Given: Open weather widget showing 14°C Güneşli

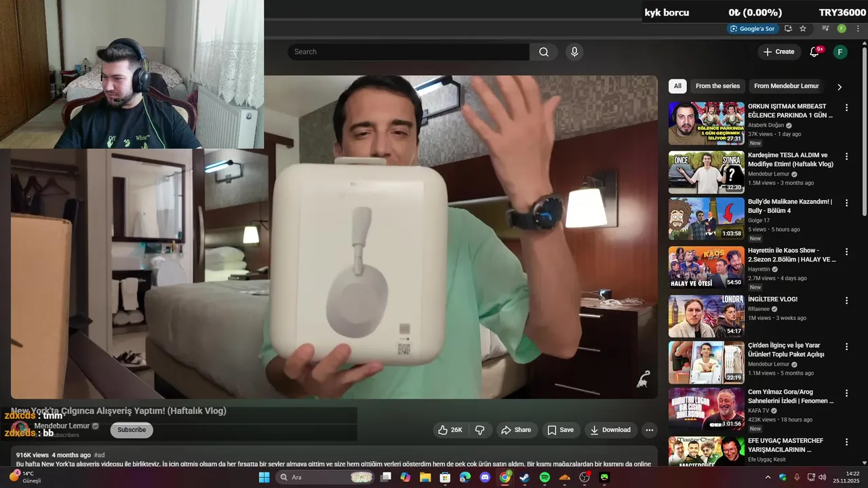Looking at the screenshot, I should click(25, 477).
